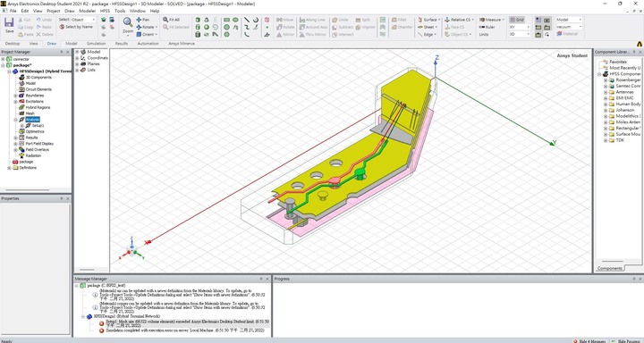Toggle the Grid display button
Image resolution: width=644 pixels, height=343 pixels.
[517, 20]
